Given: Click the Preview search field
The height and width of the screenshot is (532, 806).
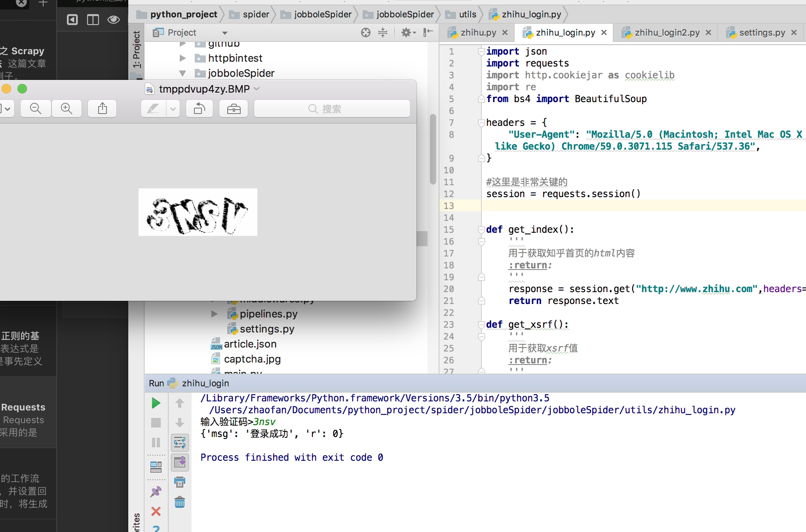Looking at the screenshot, I should click(x=332, y=108).
